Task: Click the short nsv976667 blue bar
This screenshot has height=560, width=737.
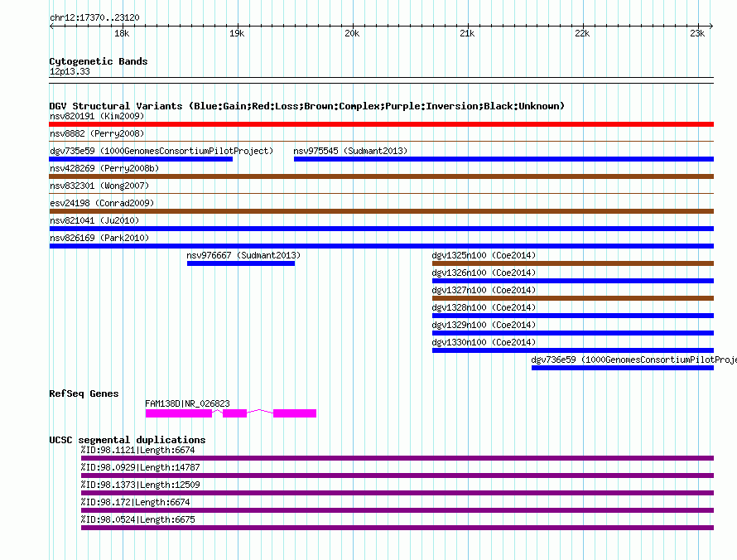Action: coord(241,263)
